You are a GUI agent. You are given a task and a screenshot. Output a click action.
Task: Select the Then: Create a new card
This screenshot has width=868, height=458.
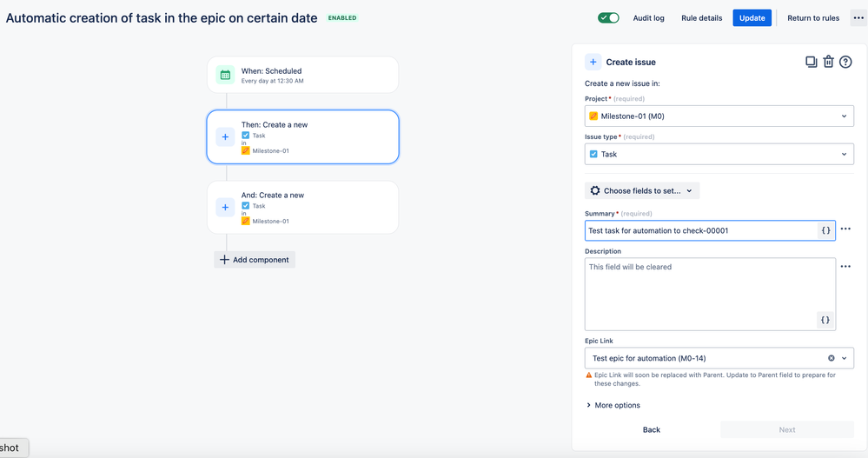(303, 136)
